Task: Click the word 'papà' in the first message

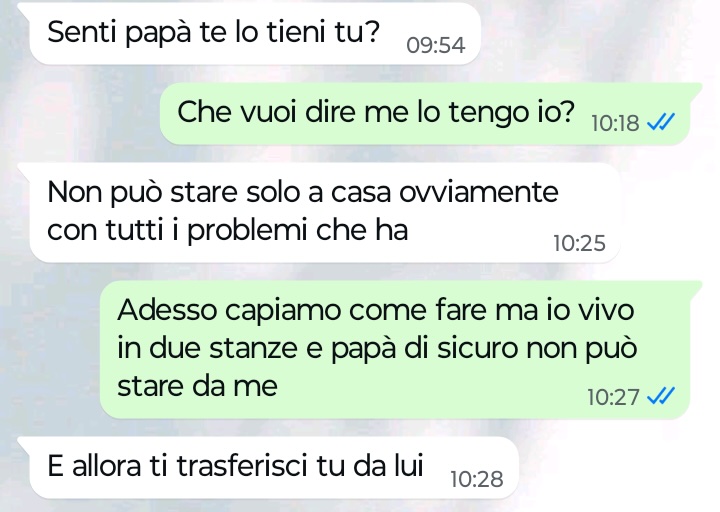Action: pyautogui.click(x=158, y=33)
